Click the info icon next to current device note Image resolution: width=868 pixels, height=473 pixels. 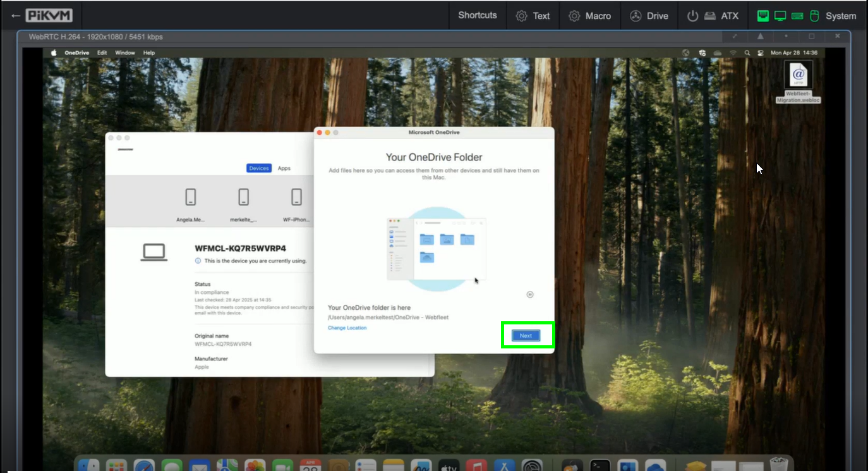198,261
